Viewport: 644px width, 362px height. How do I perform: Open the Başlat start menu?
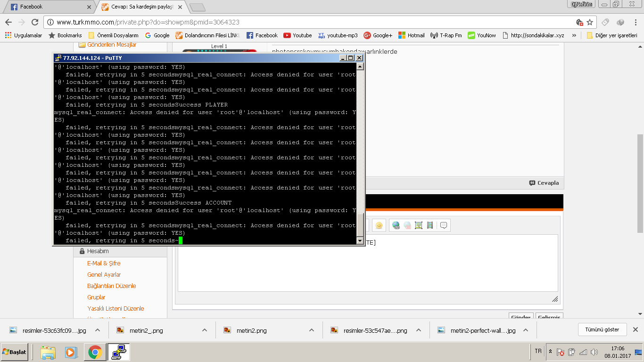(14, 352)
